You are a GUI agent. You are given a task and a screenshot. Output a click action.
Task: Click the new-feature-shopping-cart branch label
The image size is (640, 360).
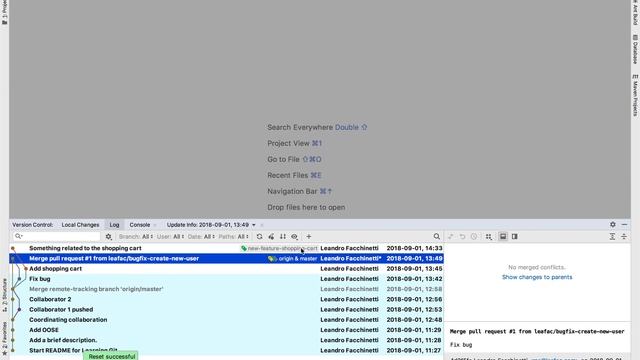coord(279,248)
